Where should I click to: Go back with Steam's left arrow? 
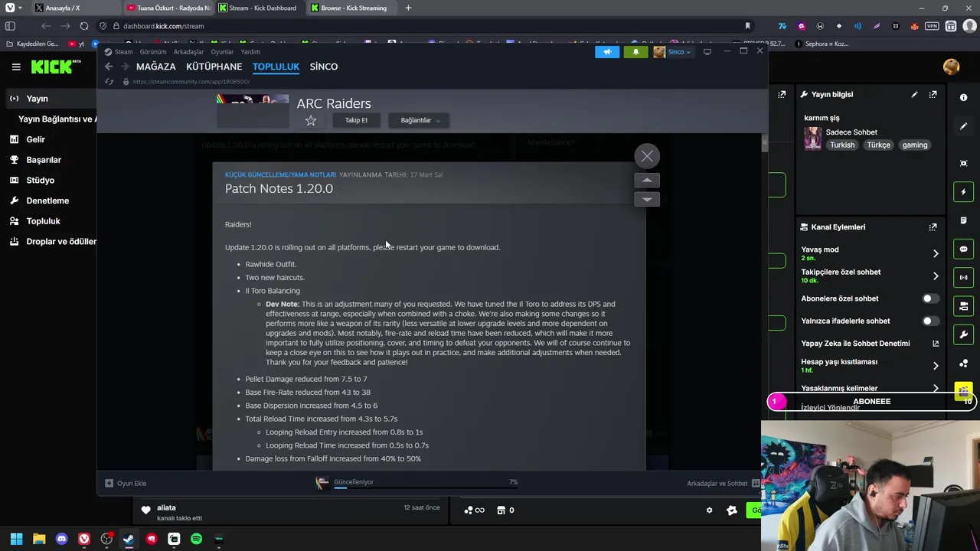(109, 67)
